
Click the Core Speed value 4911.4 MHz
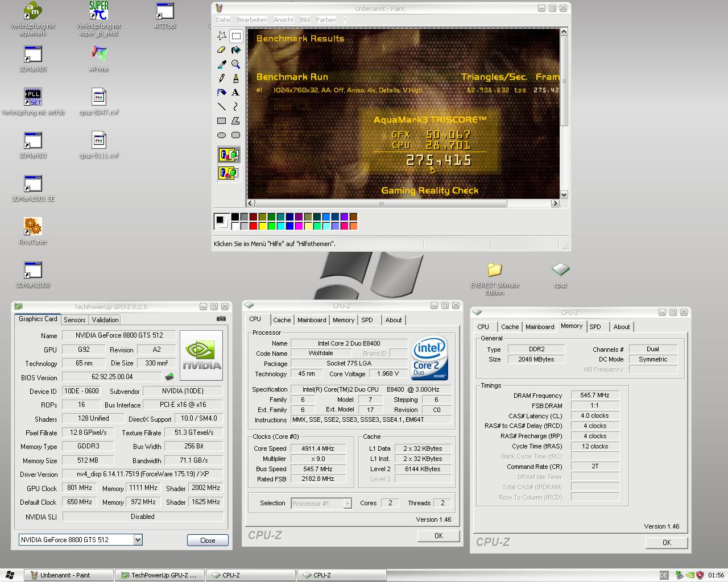(318, 448)
